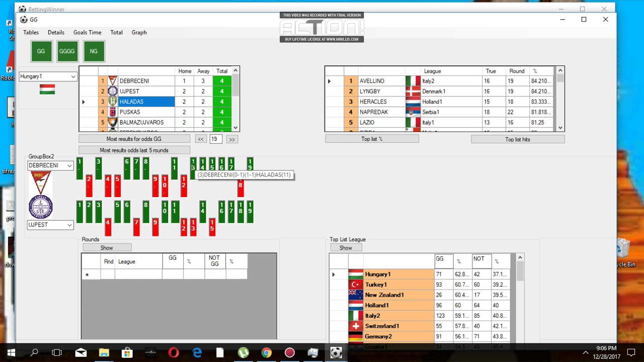Click the HALADAS row logo in the team table
644x362 pixels.
tap(113, 102)
